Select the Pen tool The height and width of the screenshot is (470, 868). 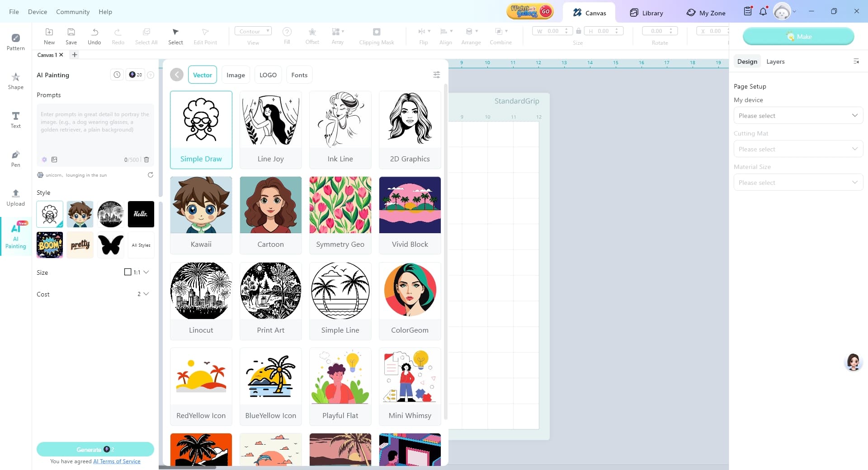(x=15, y=158)
